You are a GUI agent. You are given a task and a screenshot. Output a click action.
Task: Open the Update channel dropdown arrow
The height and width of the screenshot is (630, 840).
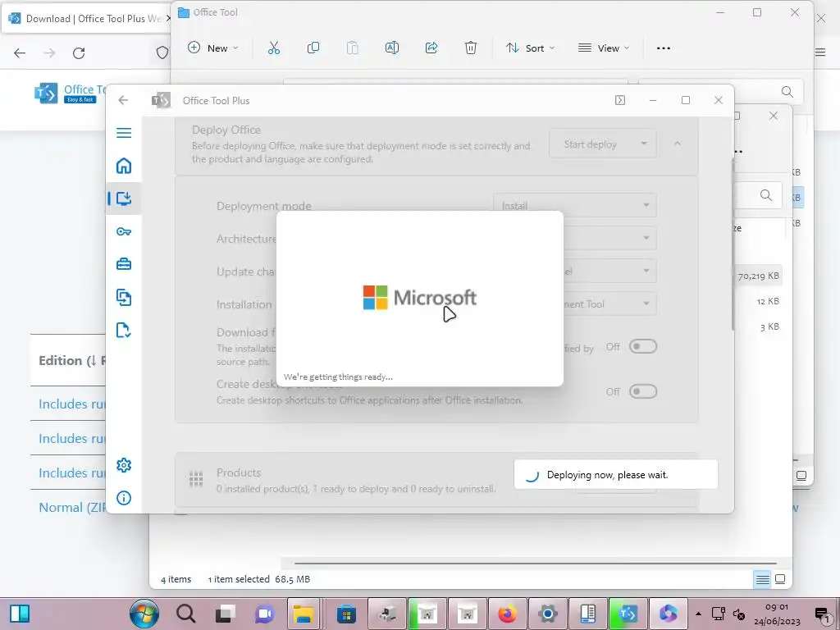[x=646, y=271]
